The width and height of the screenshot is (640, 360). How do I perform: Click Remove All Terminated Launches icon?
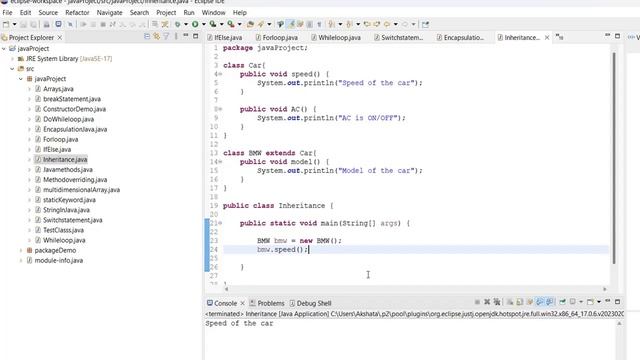tap(497, 302)
